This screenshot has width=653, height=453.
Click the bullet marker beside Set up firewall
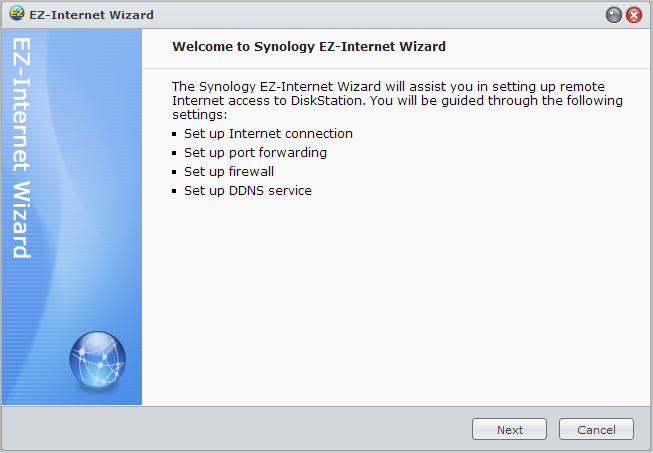point(174,172)
